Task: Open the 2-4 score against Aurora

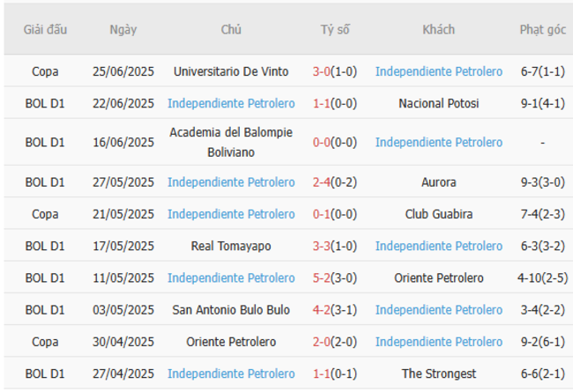Action: tap(321, 182)
